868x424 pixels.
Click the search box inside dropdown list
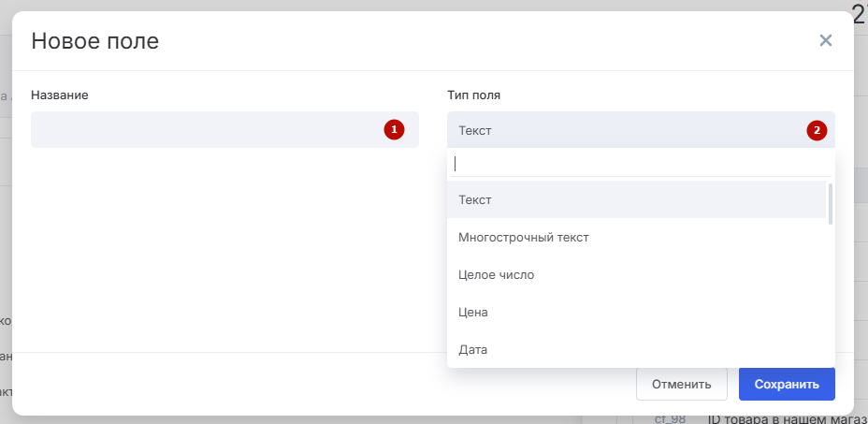click(x=641, y=164)
